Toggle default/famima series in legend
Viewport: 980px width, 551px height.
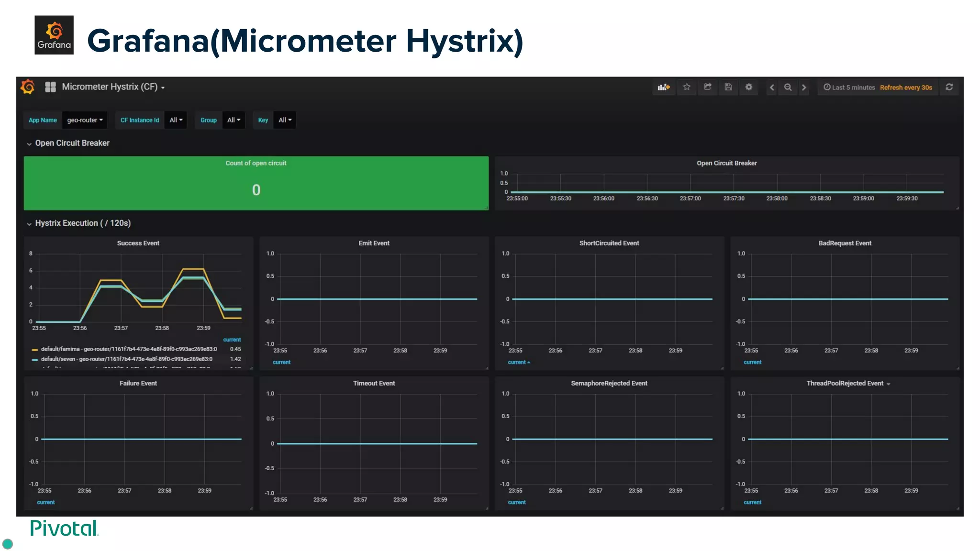tap(129, 349)
